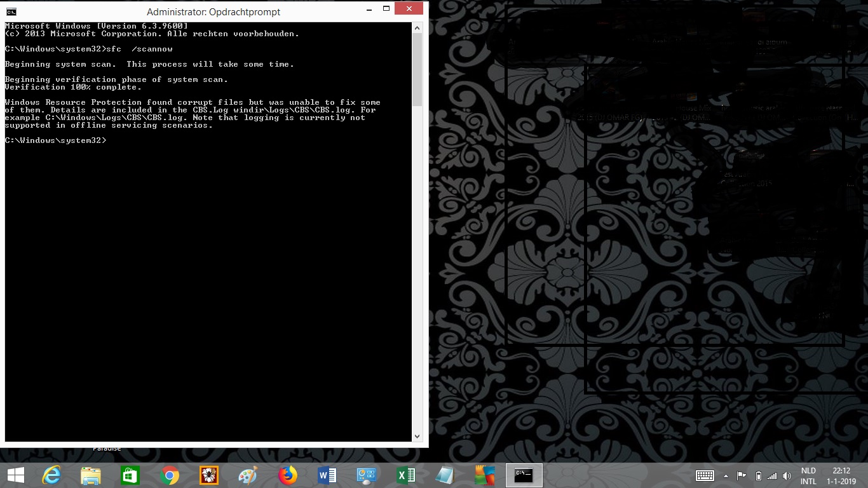Image resolution: width=868 pixels, height=488 pixels.
Task: Click the command prompt system menu icon
Action: point(11,11)
